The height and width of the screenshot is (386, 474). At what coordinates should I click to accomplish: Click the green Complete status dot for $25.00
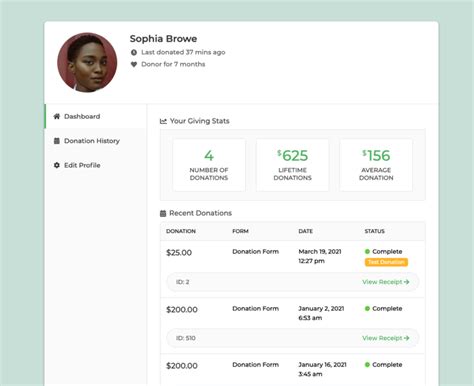pos(367,251)
